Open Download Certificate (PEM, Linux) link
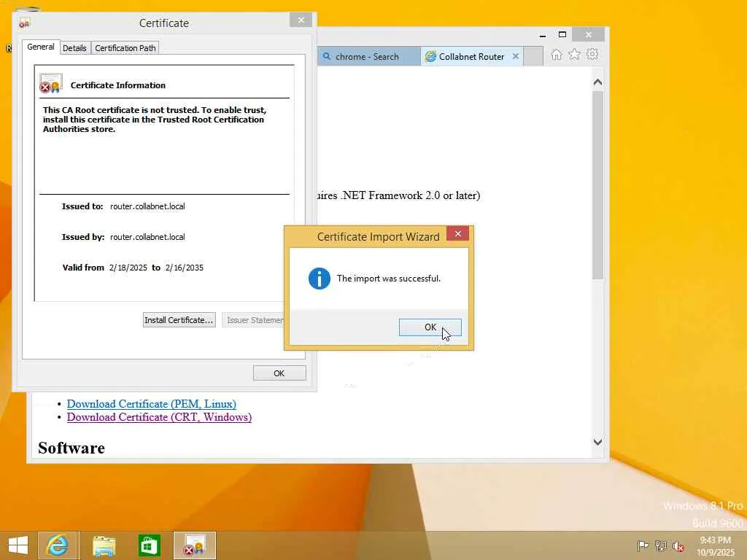 152,404
